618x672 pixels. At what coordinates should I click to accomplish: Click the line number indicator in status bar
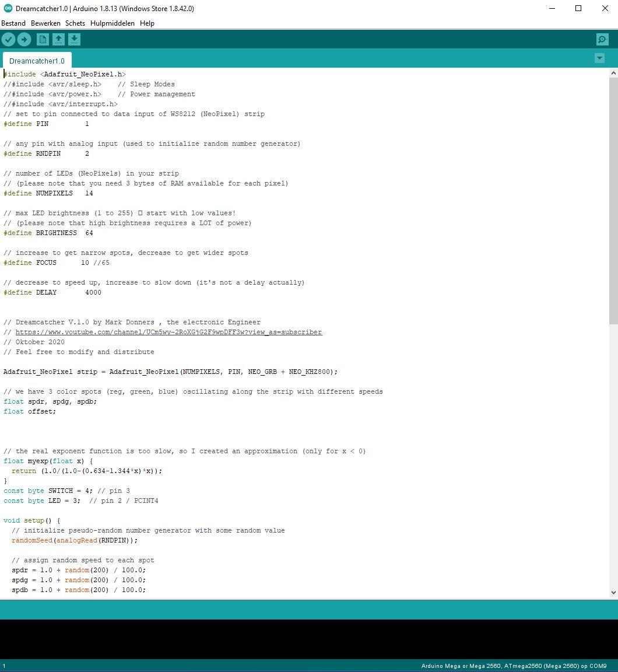point(5,664)
